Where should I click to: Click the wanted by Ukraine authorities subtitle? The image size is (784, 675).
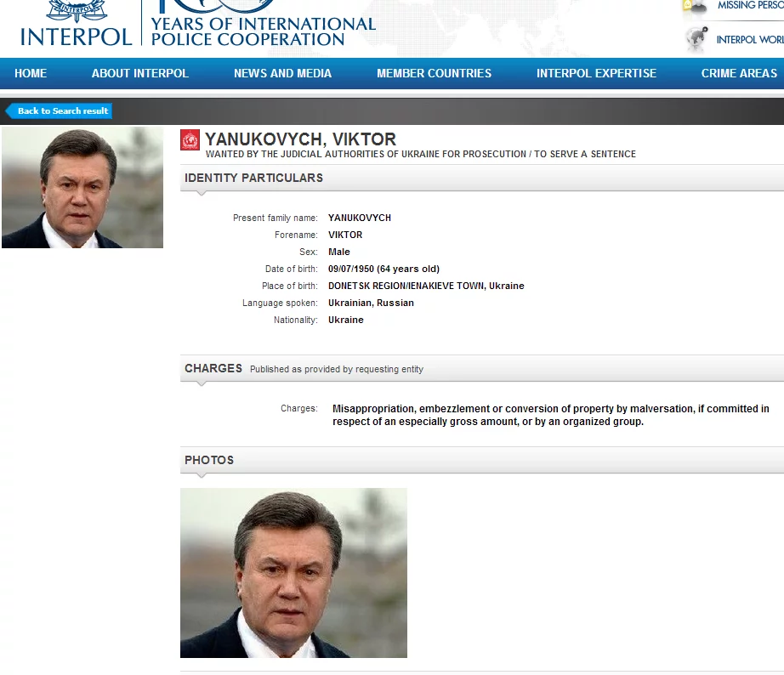(421, 154)
